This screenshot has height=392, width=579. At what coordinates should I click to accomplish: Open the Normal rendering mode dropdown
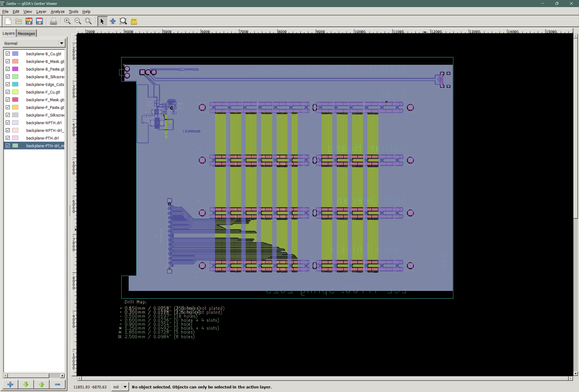(x=61, y=43)
